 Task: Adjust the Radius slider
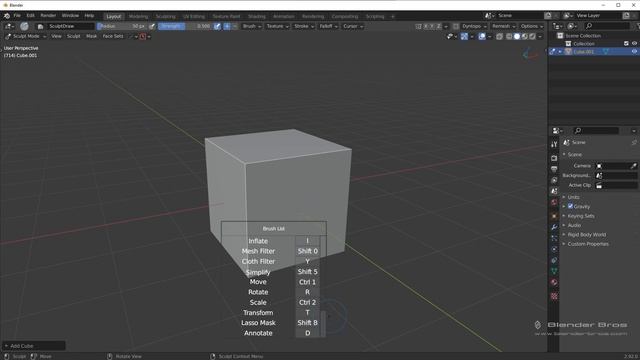(x=122, y=26)
